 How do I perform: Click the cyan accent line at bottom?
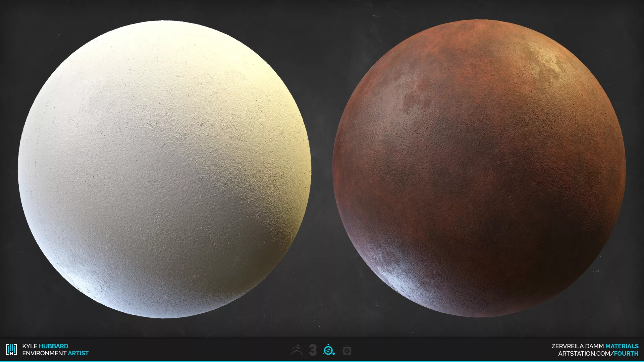click(x=322, y=361)
